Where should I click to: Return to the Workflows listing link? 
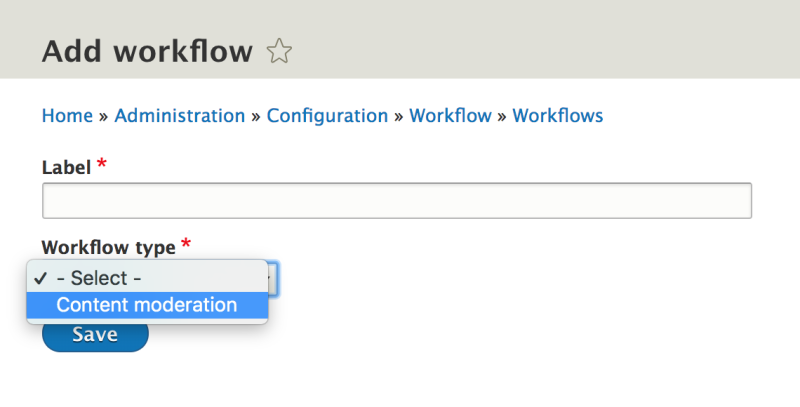click(558, 116)
